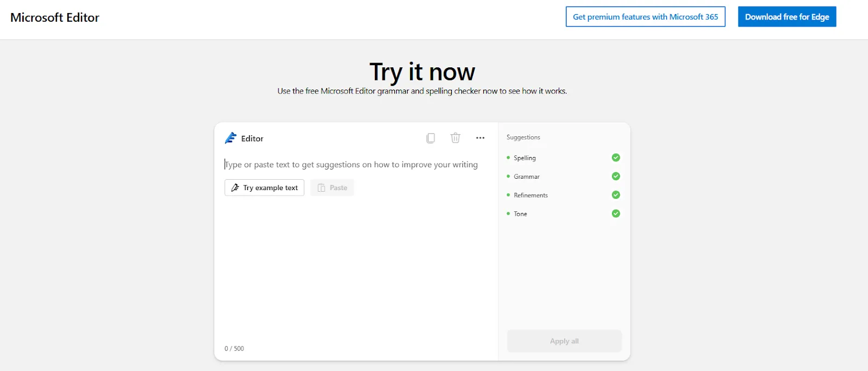This screenshot has height=371, width=868.
Task: Click the trash delete icon in Editor
Action: click(x=456, y=138)
